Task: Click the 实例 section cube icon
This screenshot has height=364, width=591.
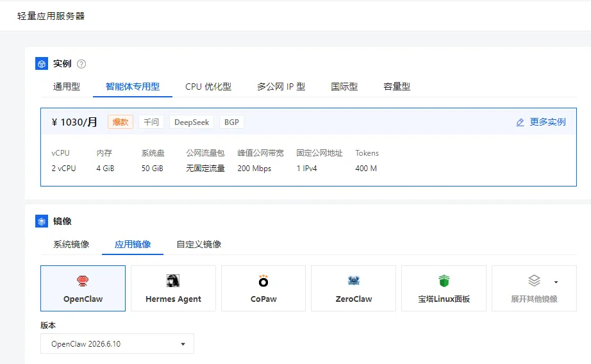Action: [x=42, y=63]
